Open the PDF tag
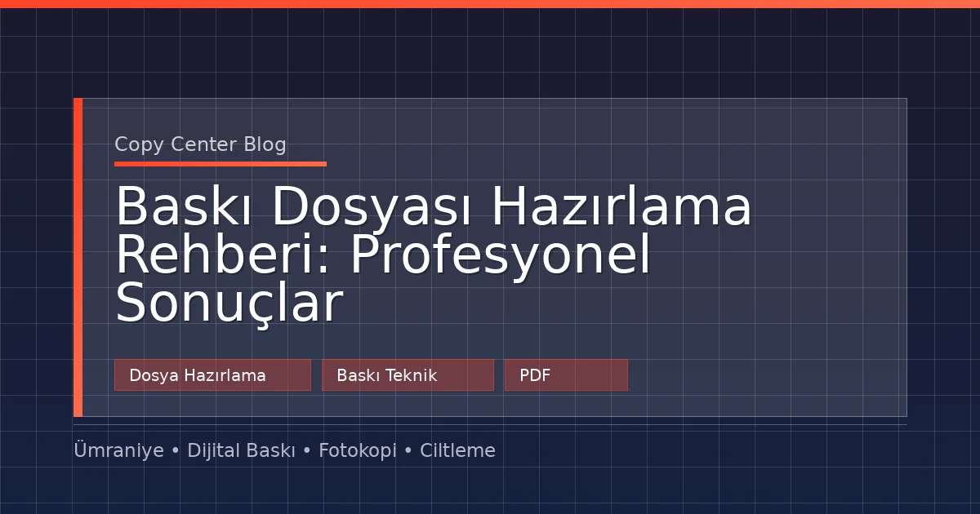Screen dimensions: 980x514 (x=566, y=375)
